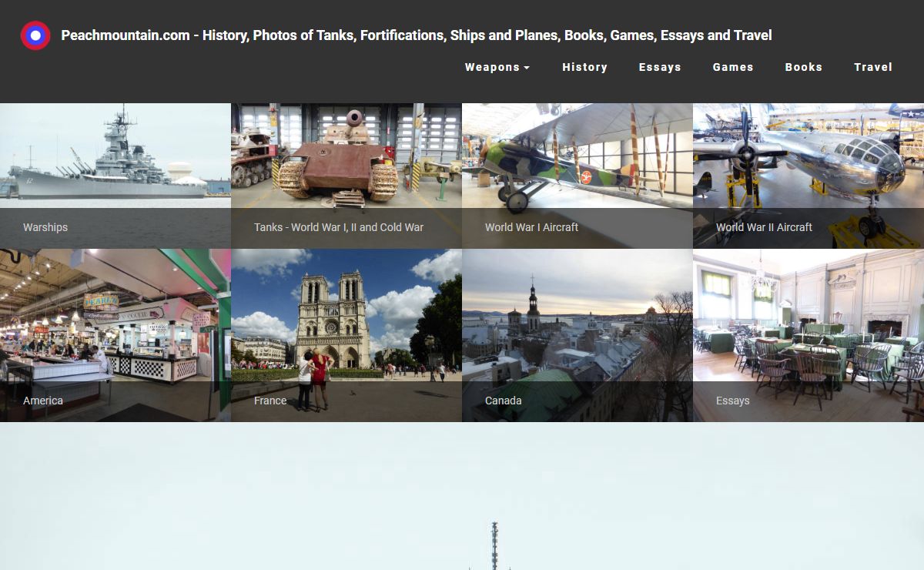Open the France Notre-Dame cathedral tile
Viewport: 924px width, 570px height.
pos(346,324)
